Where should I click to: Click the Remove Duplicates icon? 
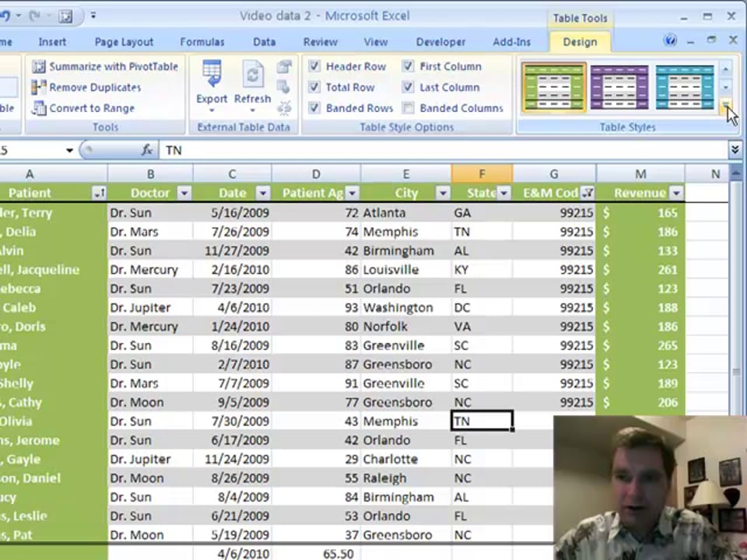coord(39,87)
